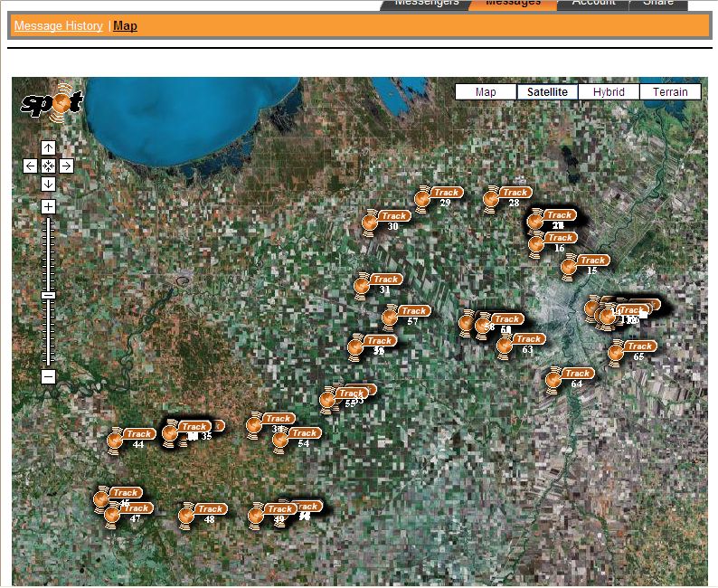Screen dimensions: 718x588
Task: Open the Map link in orange bar
Action: pos(125,26)
